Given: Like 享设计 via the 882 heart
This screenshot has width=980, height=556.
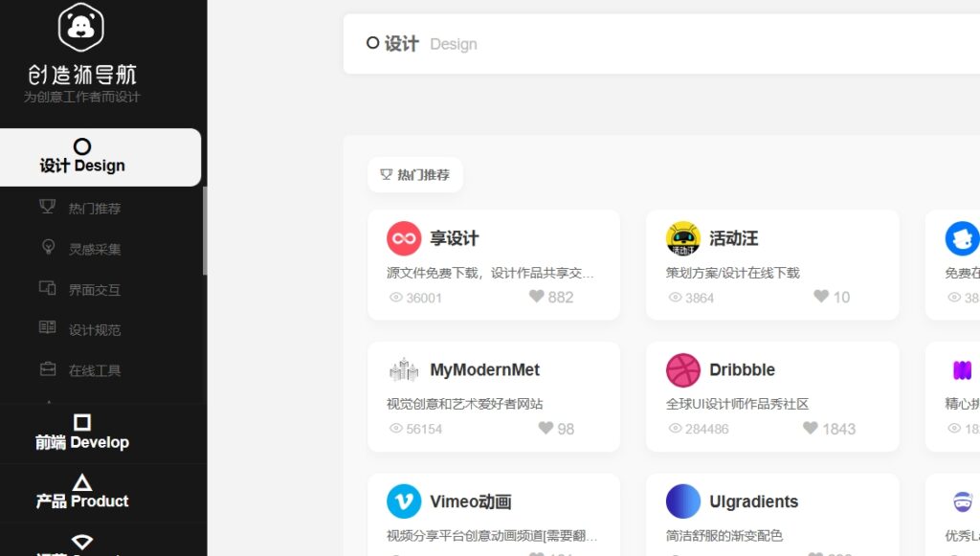Looking at the screenshot, I should pos(536,296).
